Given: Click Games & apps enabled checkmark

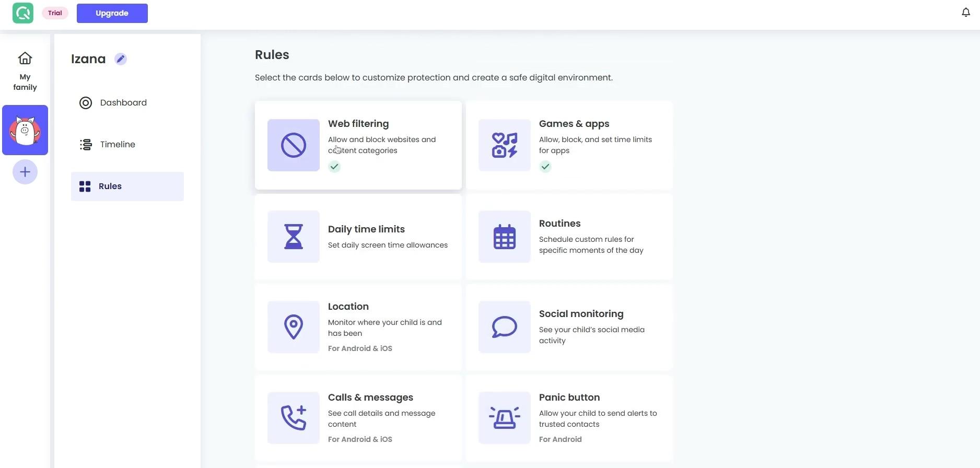Looking at the screenshot, I should point(545,167).
